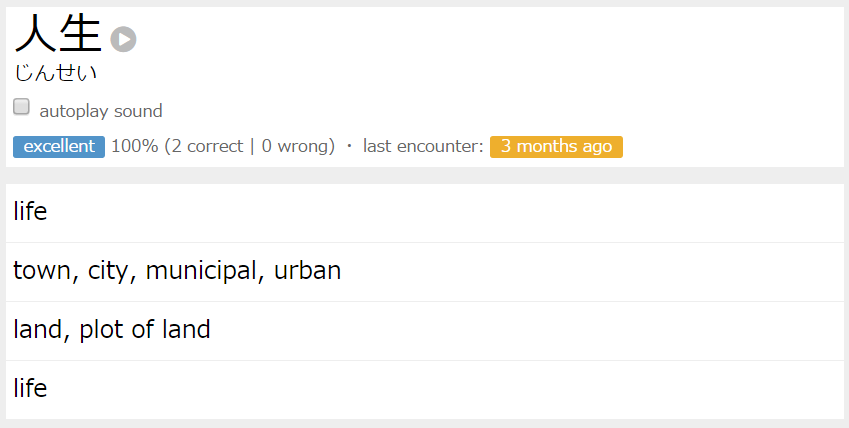Choose the bottom "life" answer option
The height and width of the screenshot is (428, 849).
(30, 389)
